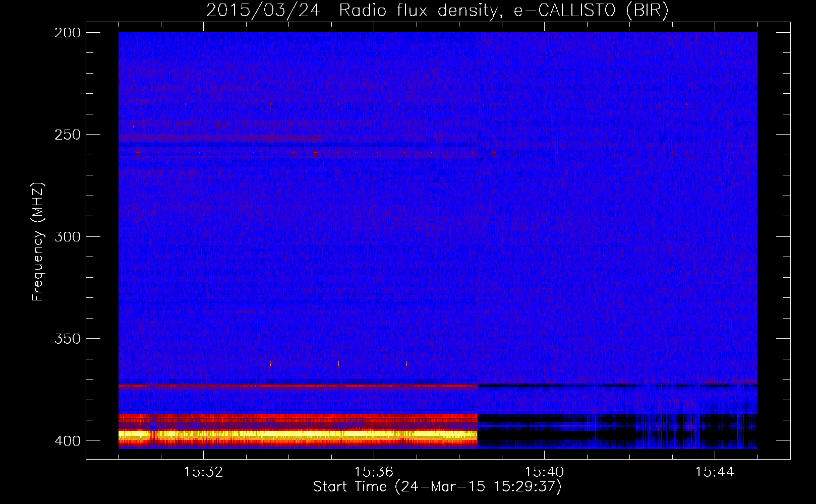Click the 200 frequency tick label
This screenshot has width=816, height=504.
tap(68, 33)
